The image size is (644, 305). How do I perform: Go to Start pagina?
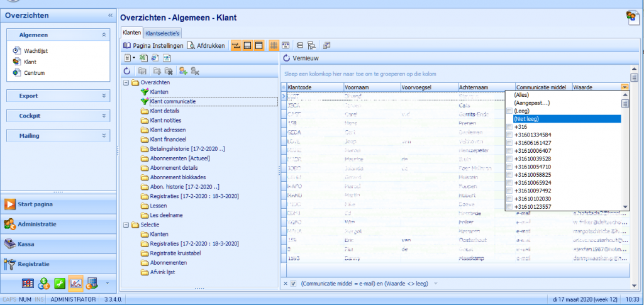pyautogui.click(x=35, y=204)
